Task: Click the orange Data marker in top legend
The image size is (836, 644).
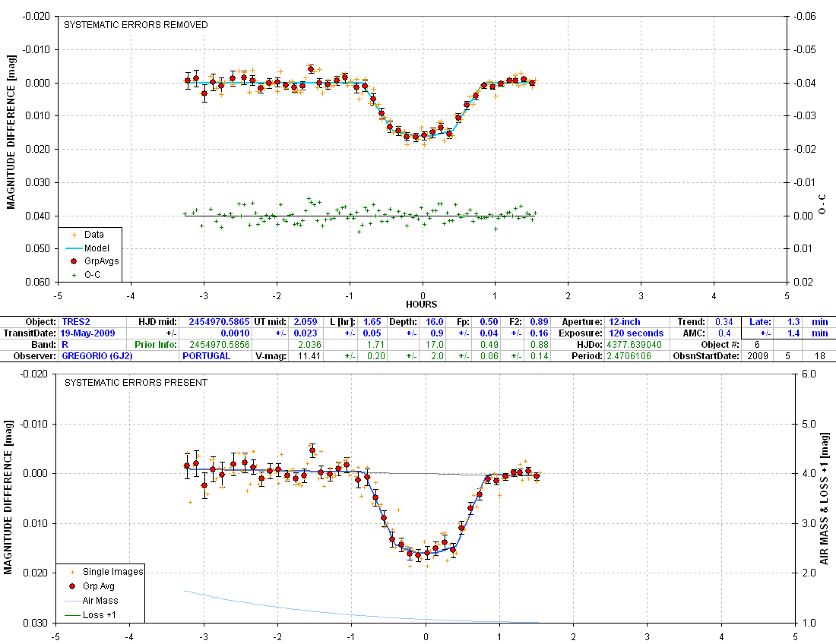Action: [x=73, y=235]
